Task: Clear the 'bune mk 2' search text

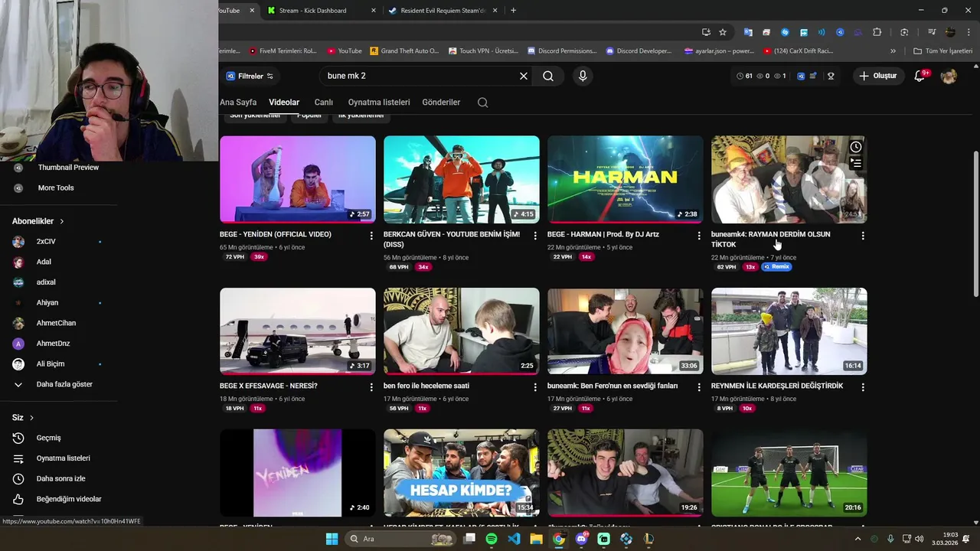Action: (524, 77)
